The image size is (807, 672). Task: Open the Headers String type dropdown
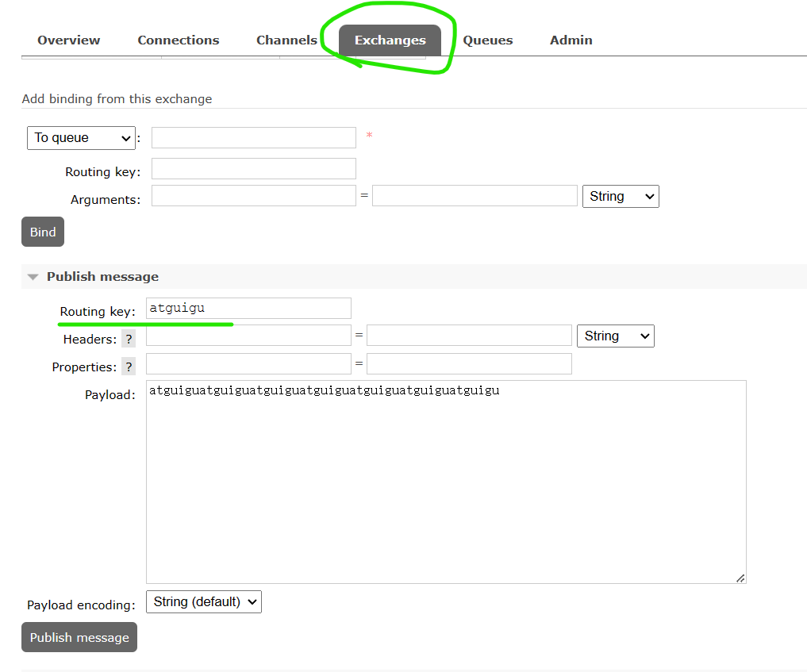pos(616,336)
